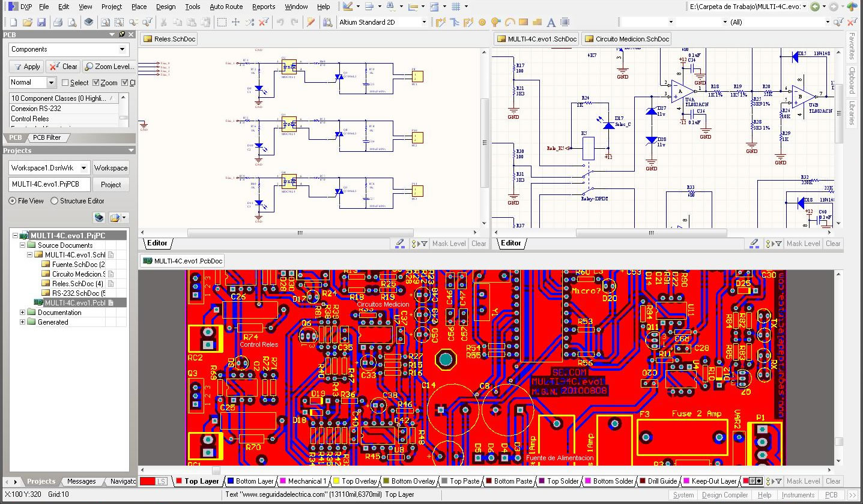Open the Altium Standard 2D view dropdown

[423, 22]
